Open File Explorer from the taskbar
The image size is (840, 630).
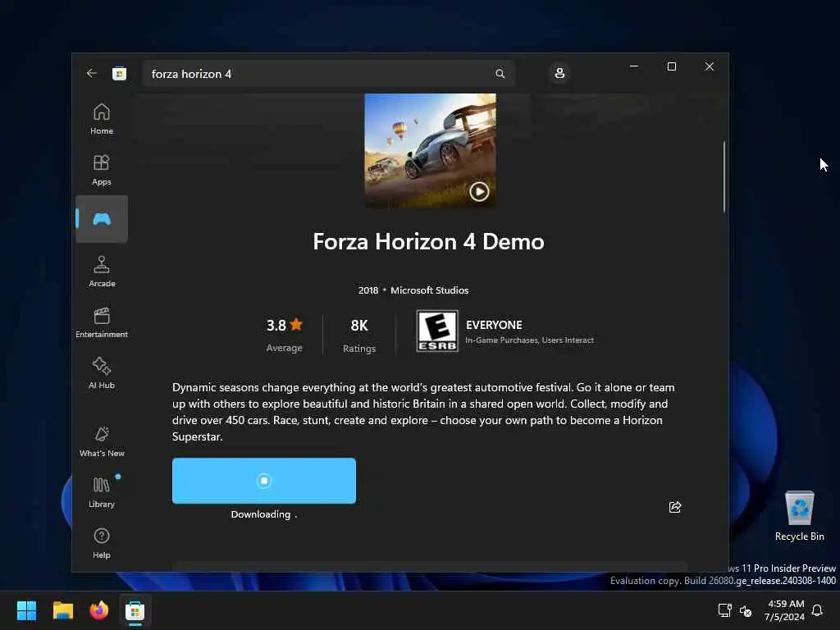62,610
